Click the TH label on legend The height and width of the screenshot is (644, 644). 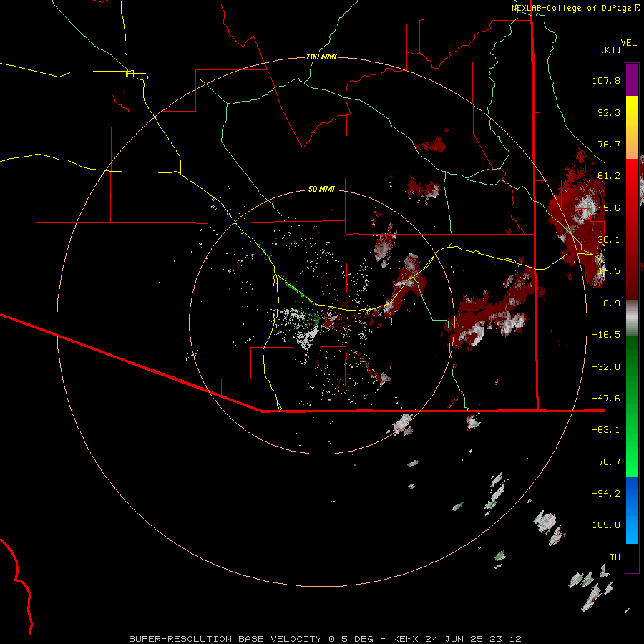click(x=615, y=557)
